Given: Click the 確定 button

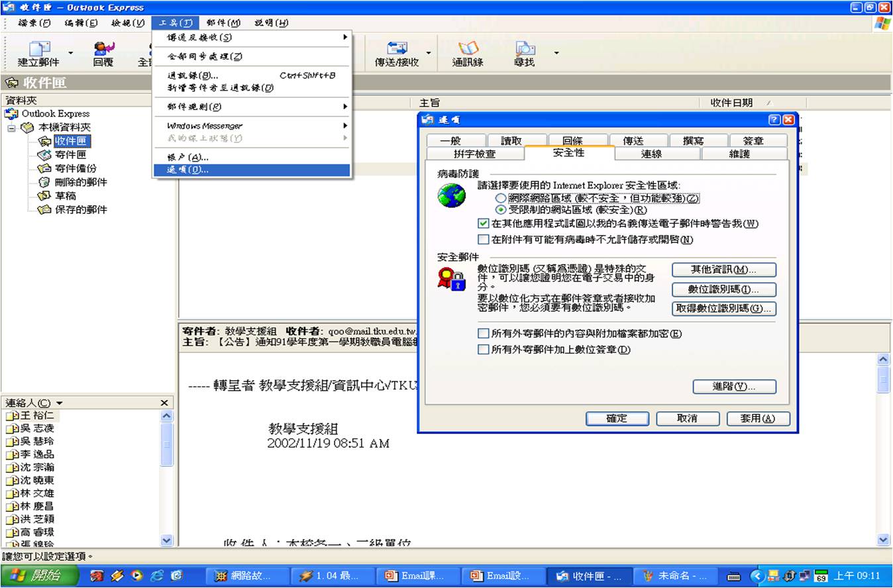Looking at the screenshot, I should point(617,418).
